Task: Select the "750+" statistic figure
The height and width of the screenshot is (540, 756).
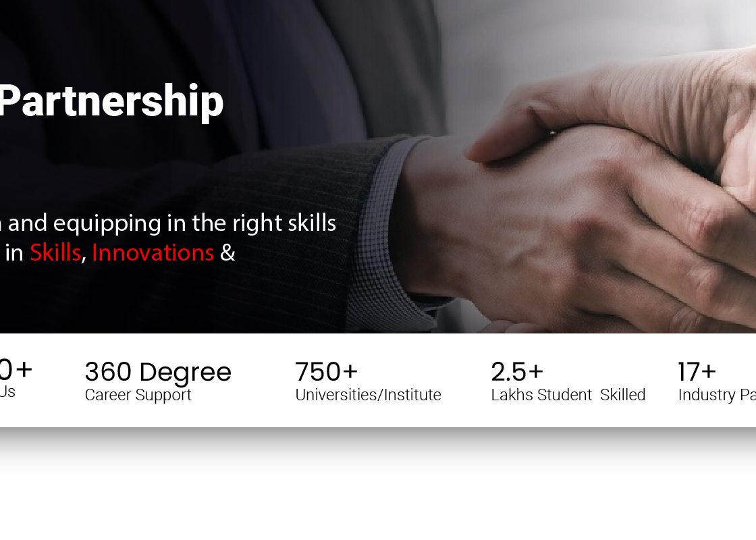Action: click(326, 372)
